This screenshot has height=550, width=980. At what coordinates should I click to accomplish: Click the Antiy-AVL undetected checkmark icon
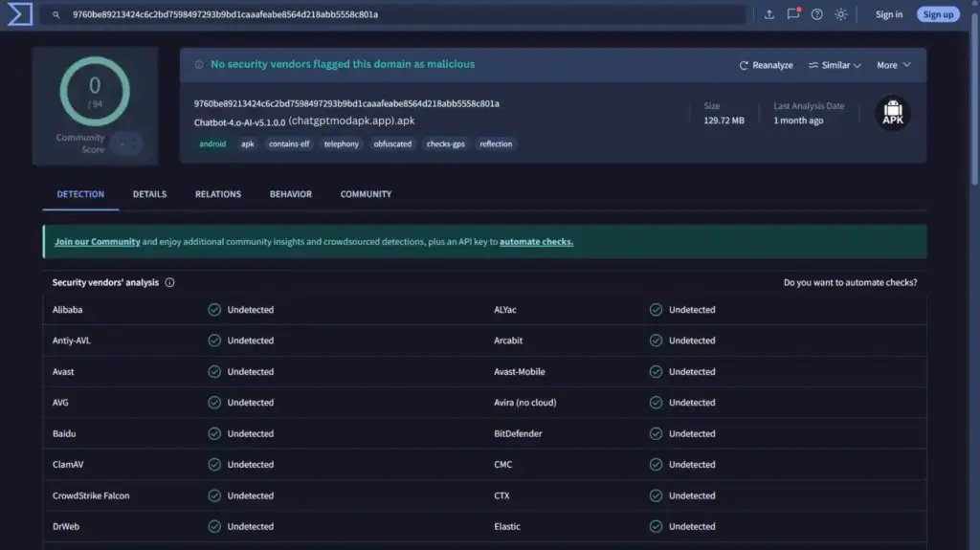tap(214, 341)
